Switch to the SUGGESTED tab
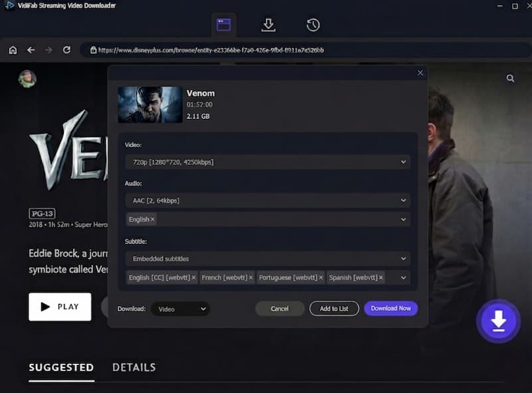Viewport: 532px width, 393px height. (61, 368)
